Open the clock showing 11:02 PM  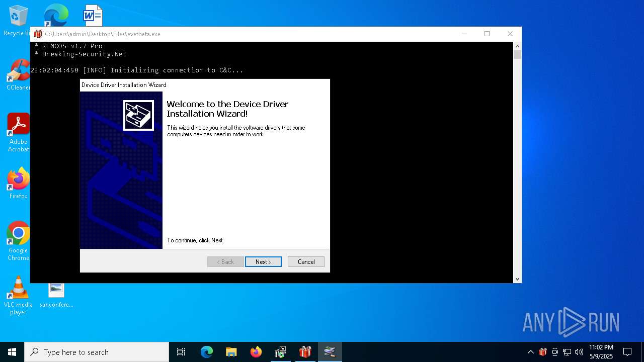click(601, 352)
